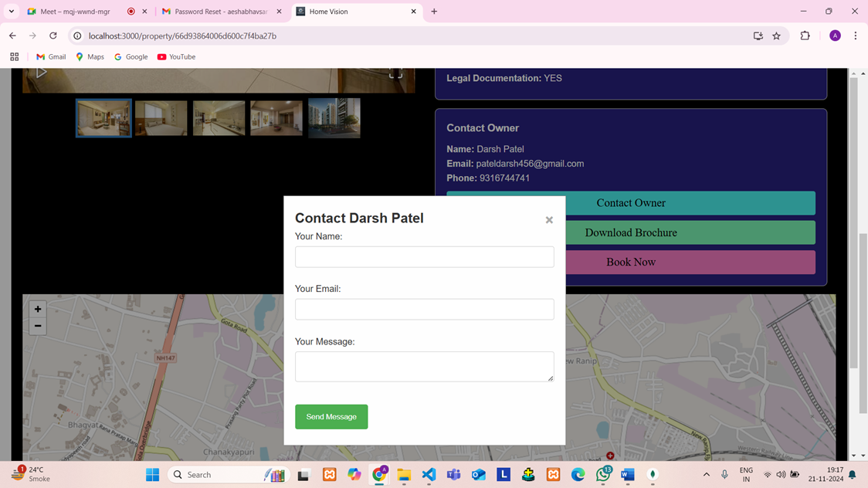Open WhatsApp from the taskbar
Image resolution: width=868 pixels, height=488 pixels.
[602, 474]
